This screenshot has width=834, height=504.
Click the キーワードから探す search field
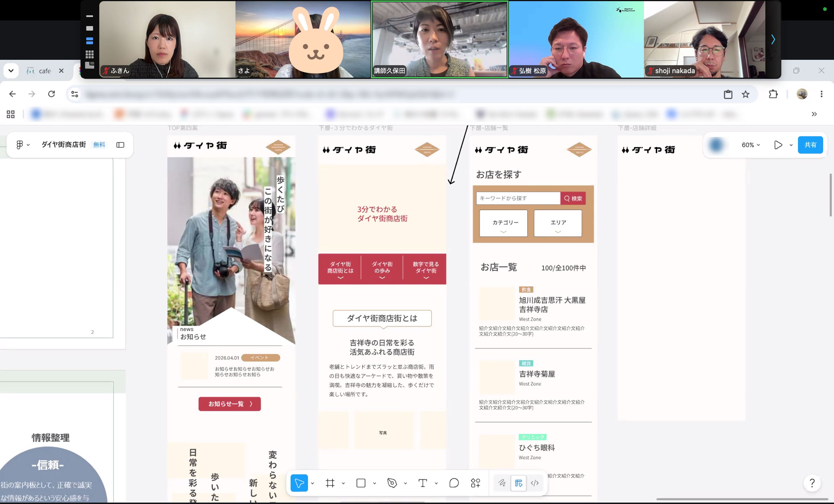pos(518,198)
